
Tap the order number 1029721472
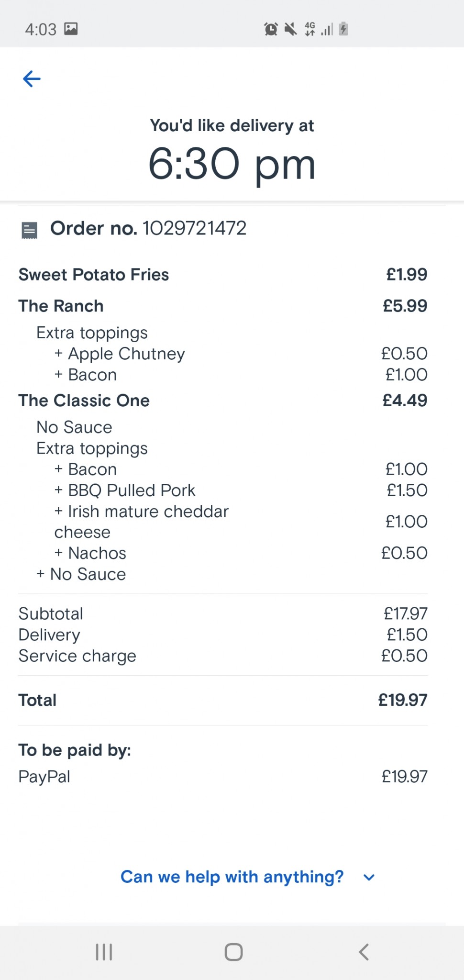(194, 228)
